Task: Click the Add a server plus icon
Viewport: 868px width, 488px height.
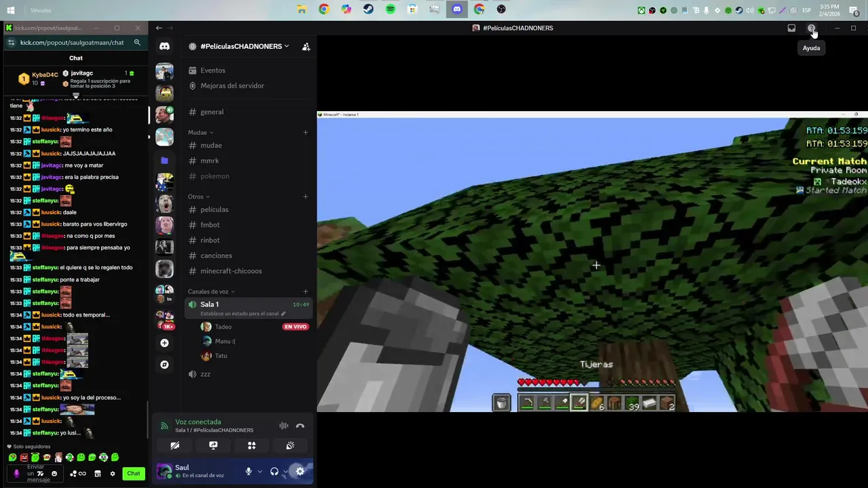Action: tap(164, 343)
